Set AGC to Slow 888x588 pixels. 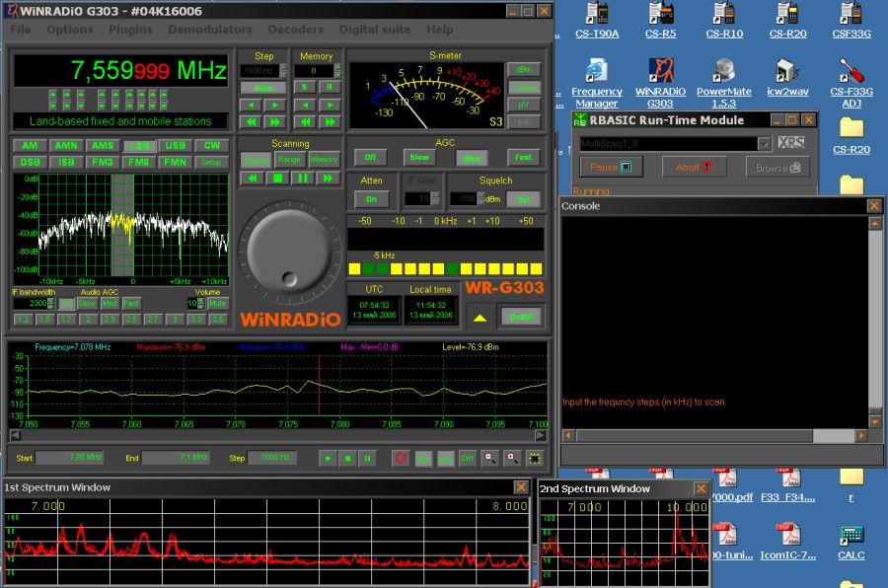pyautogui.click(x=419, y=158)
